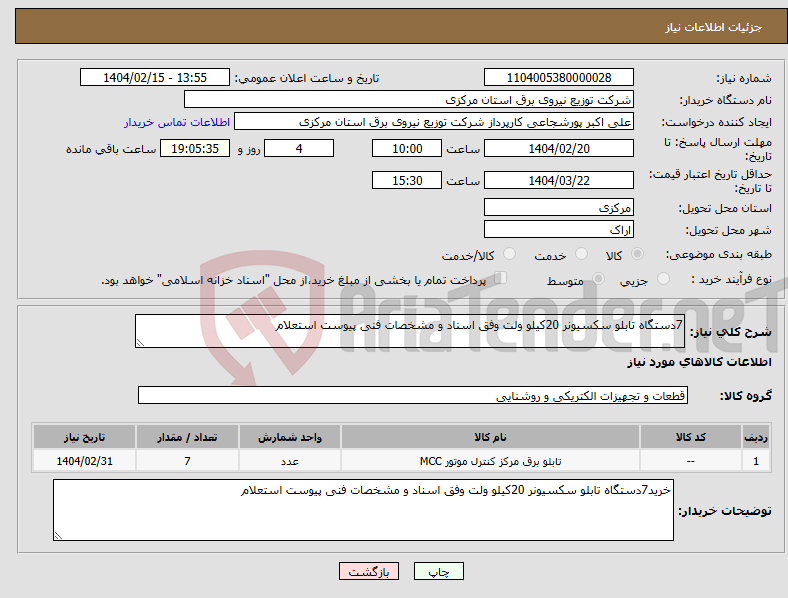Click the row number cell 1
This screenshot has height=598, width=788.
coord(756,461)
